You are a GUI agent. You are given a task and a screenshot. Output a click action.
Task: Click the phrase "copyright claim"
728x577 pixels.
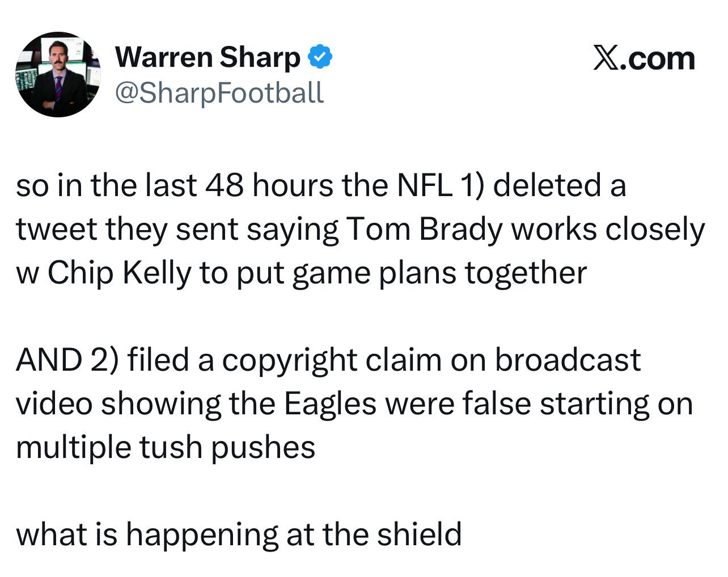click(x=333, y=360)
